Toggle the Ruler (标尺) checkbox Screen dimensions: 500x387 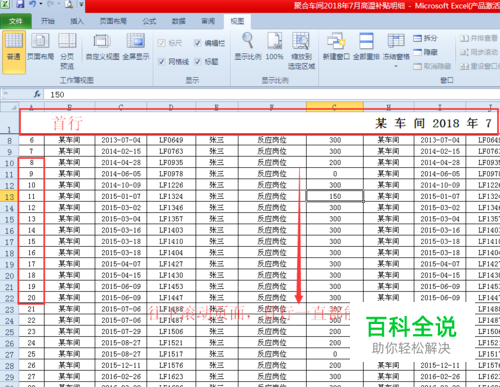162,43
